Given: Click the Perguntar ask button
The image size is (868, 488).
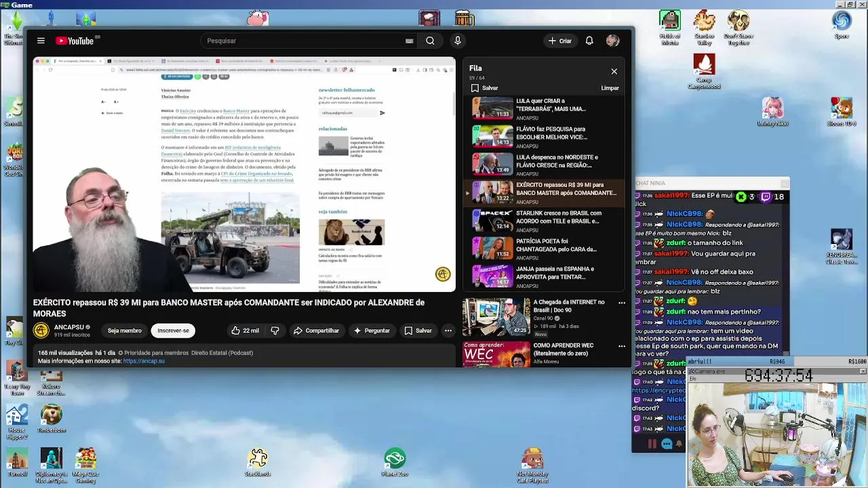Looking at the screenshot, I should tap(372, 331).
